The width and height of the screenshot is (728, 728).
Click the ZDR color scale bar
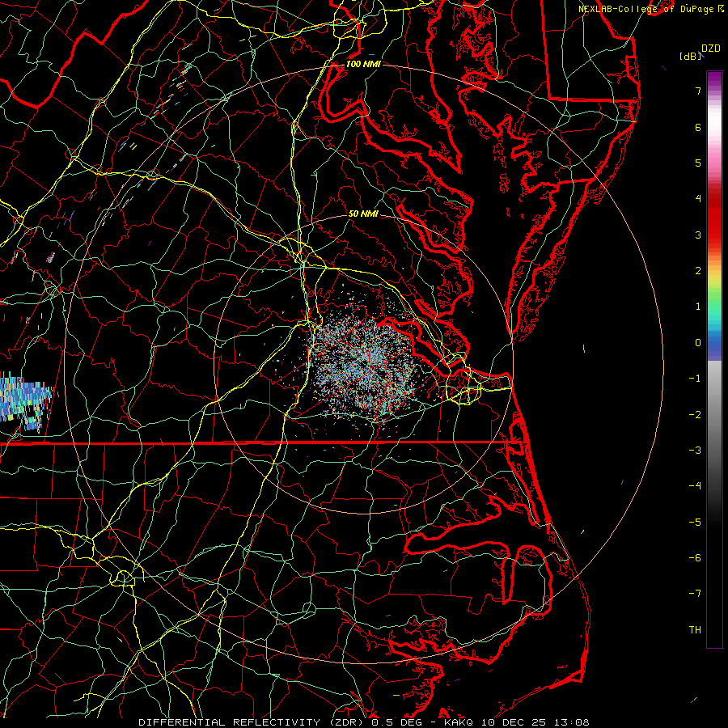coord(714,359)
